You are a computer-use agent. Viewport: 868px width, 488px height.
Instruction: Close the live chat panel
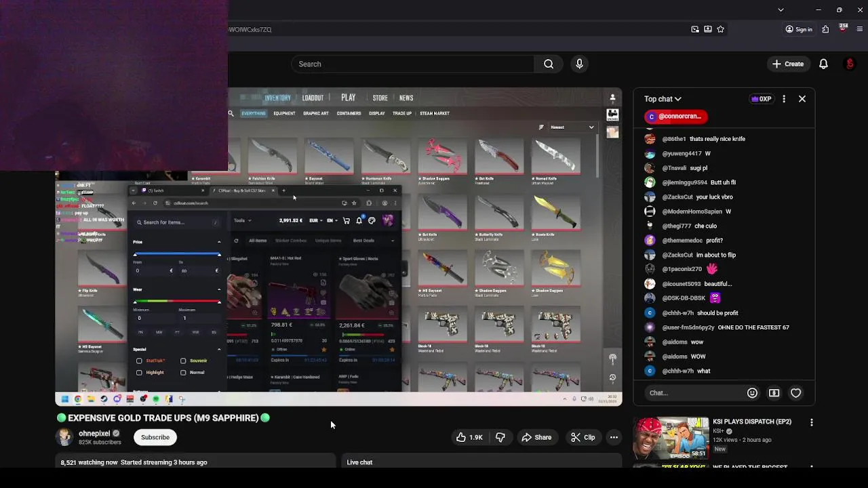[x=802, y=99]
